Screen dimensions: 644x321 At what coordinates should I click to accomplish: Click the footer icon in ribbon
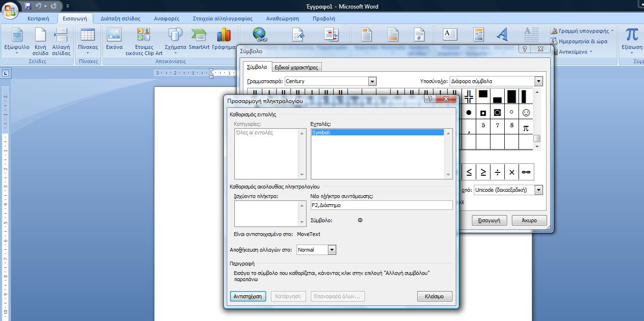click(393, 35)
